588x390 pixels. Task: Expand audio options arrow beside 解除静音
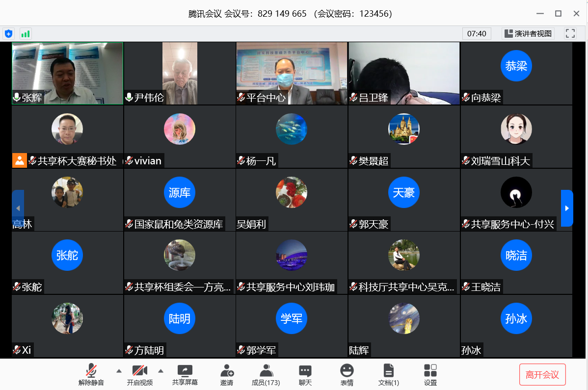(x=119, y=371)
